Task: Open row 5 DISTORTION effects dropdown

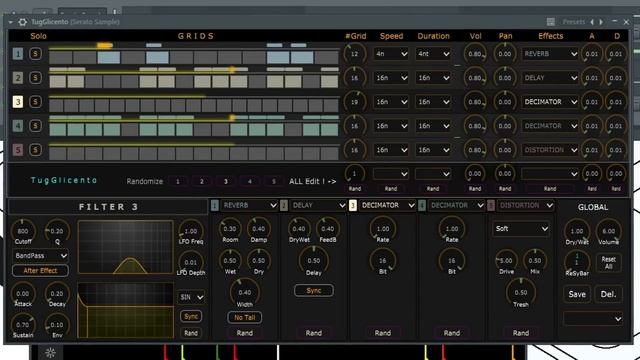Action: 550,150
